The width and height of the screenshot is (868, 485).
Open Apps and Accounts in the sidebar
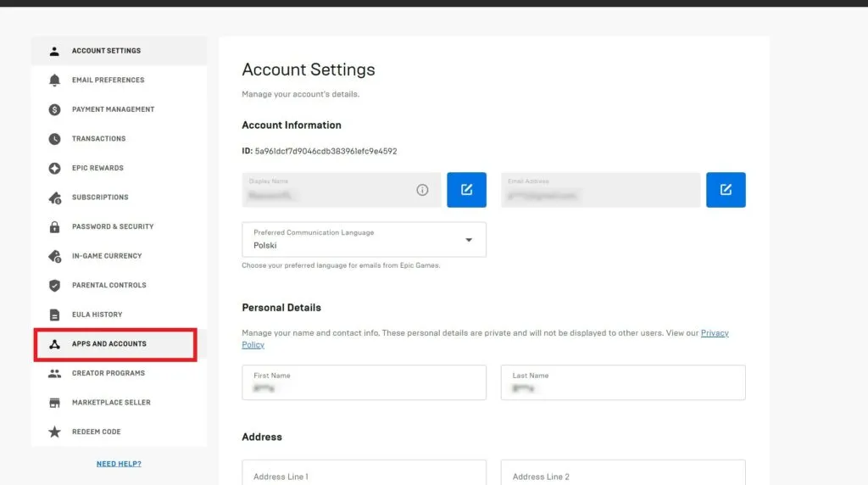click(108, 344)
